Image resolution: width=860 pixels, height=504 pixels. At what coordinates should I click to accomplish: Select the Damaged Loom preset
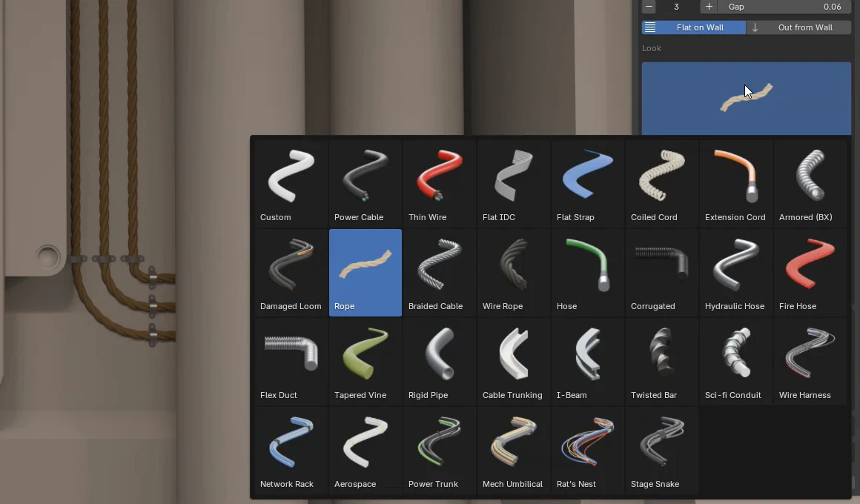tap(291, 273)
